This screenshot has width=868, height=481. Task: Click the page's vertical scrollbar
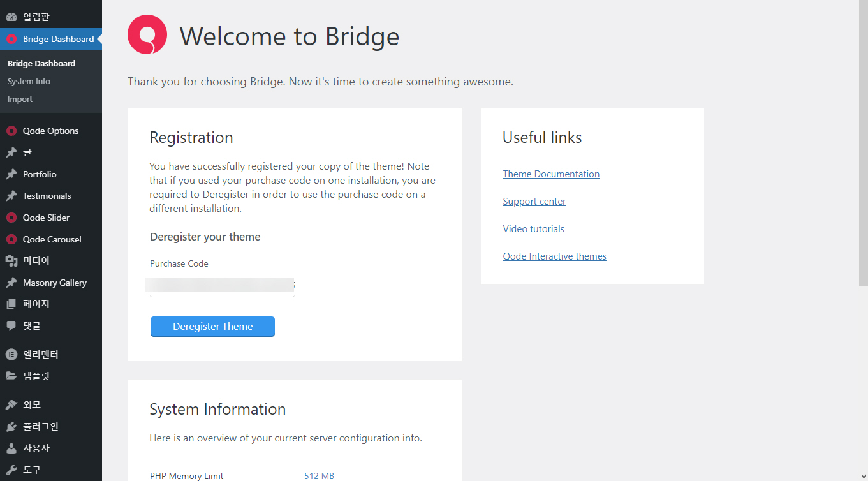pos(863,144)
